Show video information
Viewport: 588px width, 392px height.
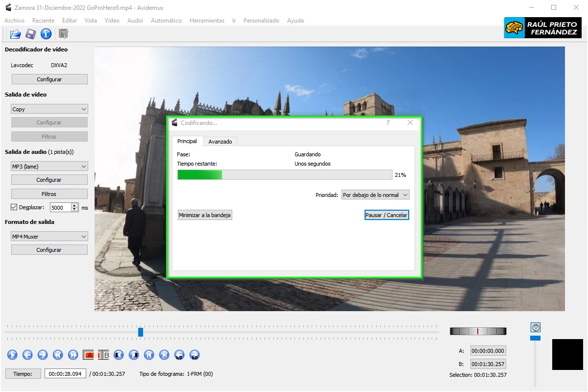click(46, 34)
